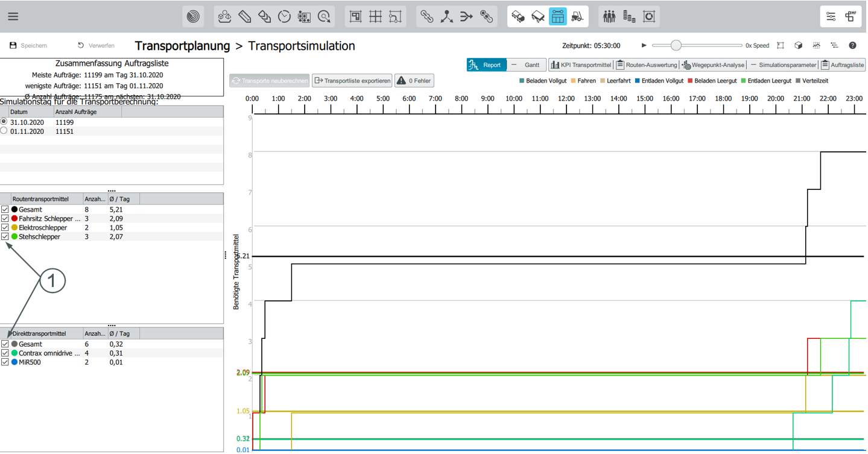Click the forklift icon in top toolbar
This screenshot has height=454, width=868.
click(x=577, y=16)
